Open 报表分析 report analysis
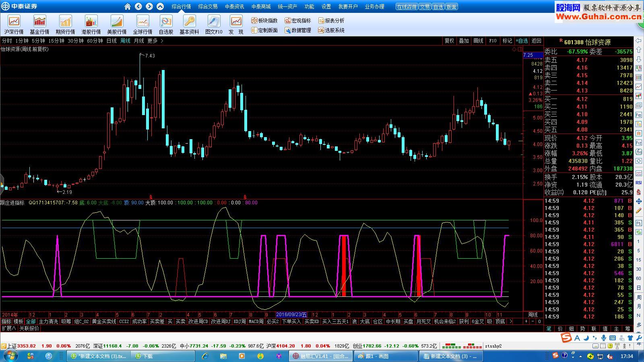 [x=331, y=21]
